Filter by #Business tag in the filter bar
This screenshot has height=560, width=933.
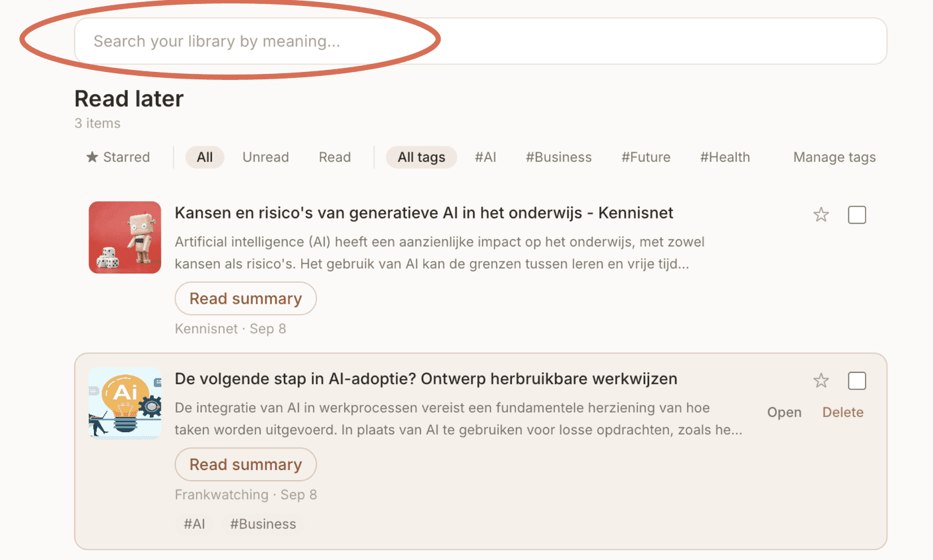pos(558,157)
